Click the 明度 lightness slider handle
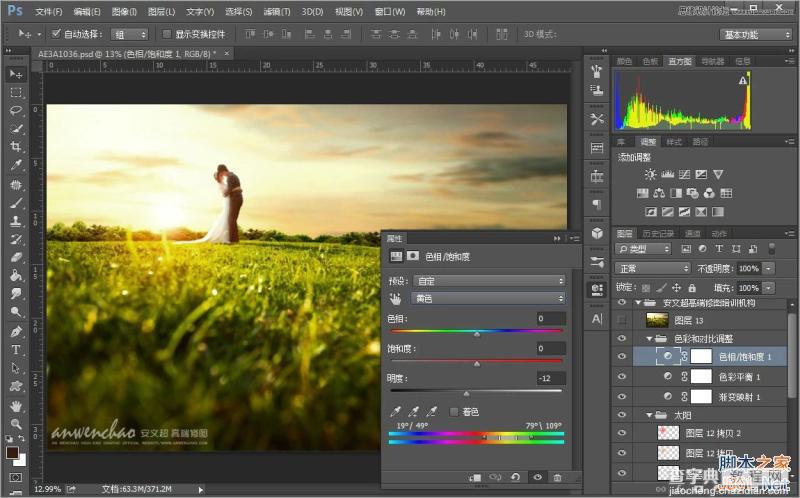Image resolution: width=800 pixels, height=498 pixels. (466, 394)
